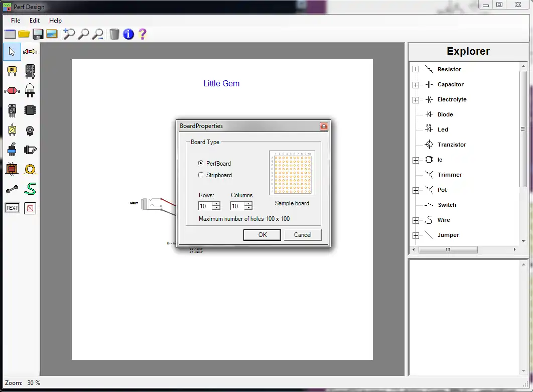
Task: Click the Explorer horizontal scrollbar thumb
Action: pyautogui.click(x=448, y=249)
